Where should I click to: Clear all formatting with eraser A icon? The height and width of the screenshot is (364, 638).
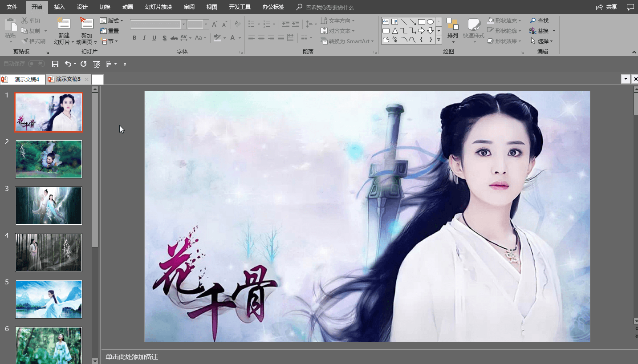[238, 24]
